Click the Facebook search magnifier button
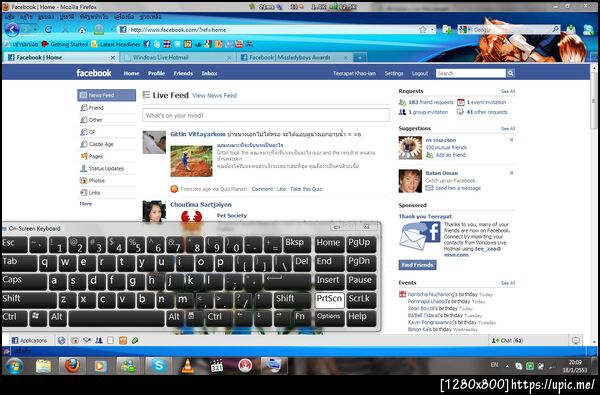 click(x=510, y=73)
